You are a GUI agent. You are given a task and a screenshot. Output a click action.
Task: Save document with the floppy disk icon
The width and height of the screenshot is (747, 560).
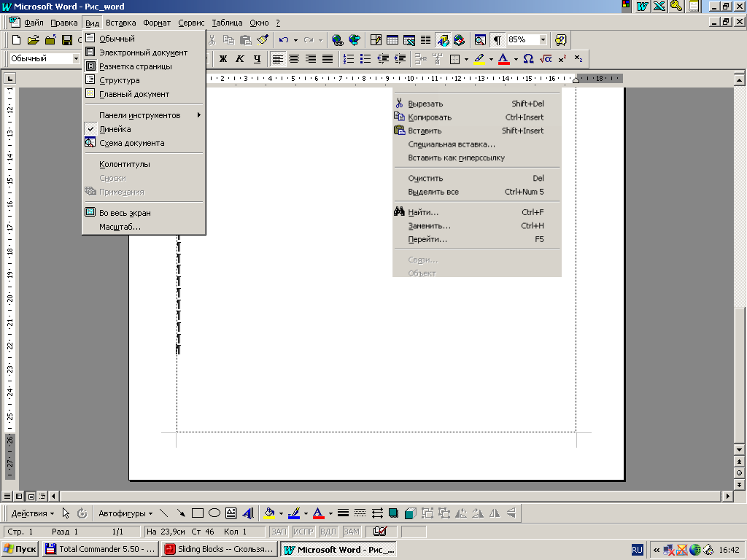67,40
